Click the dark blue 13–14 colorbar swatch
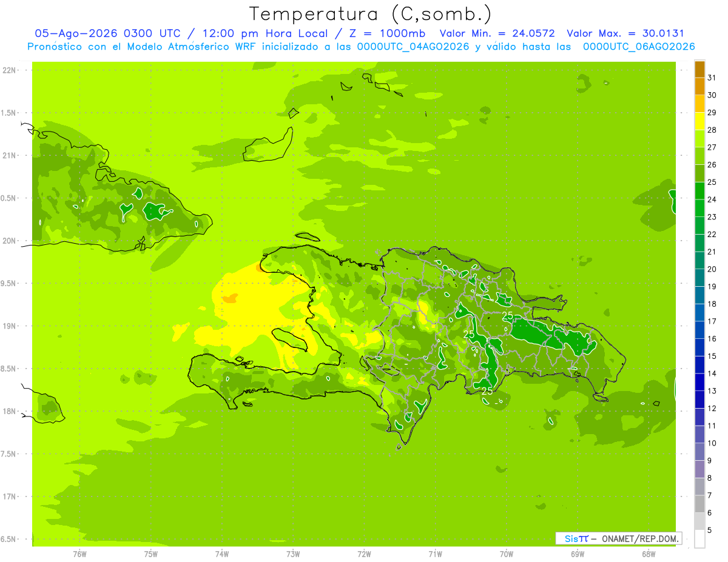Viewport: 728px width, 562px height. (699, 383)
